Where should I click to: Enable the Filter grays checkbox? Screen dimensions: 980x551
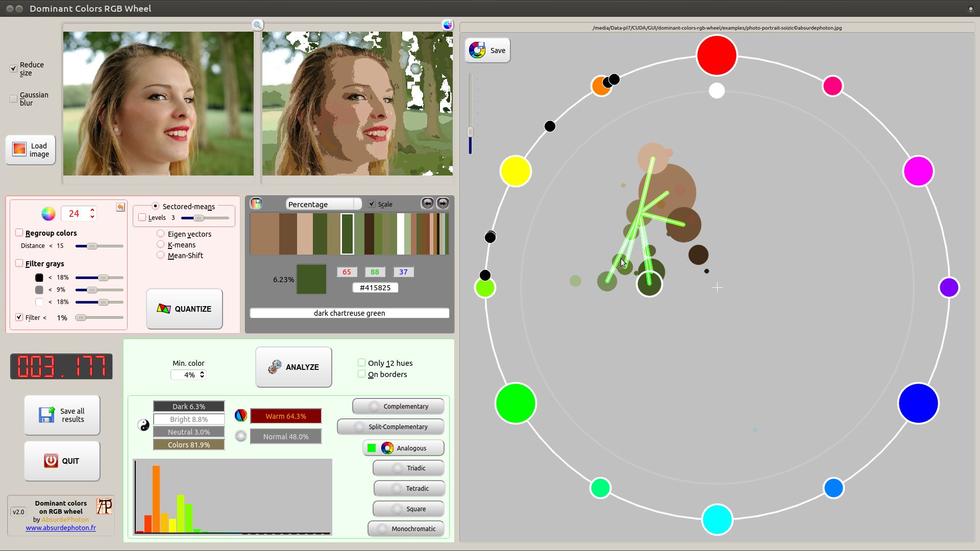coord(19,263)
